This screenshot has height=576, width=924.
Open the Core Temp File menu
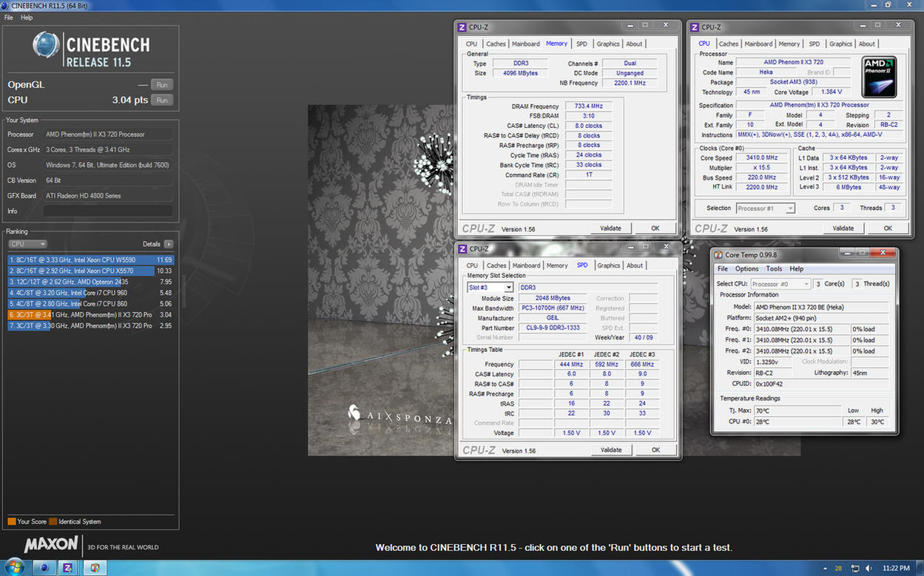723,269
